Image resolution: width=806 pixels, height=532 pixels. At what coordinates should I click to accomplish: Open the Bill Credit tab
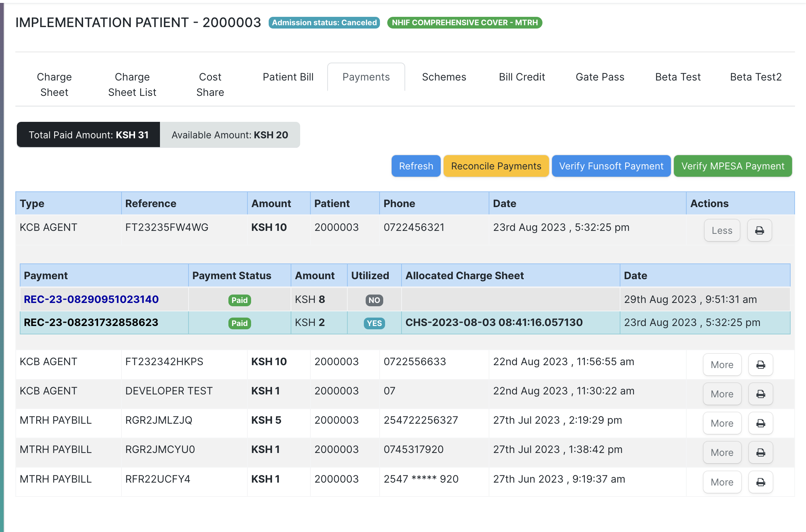pos(522,77)
